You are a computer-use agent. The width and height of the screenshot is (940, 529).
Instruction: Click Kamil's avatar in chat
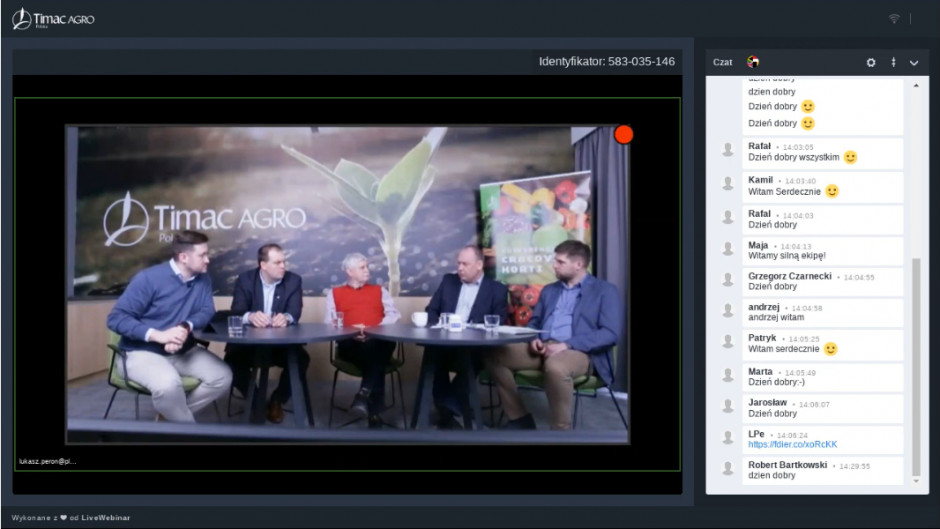click(x=728, y=183)
